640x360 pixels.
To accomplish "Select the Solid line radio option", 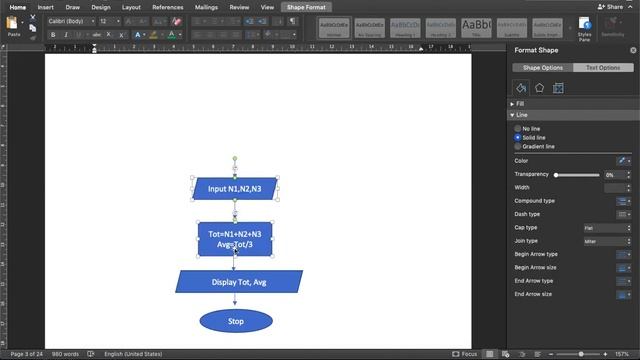I will tap(518, 138).
